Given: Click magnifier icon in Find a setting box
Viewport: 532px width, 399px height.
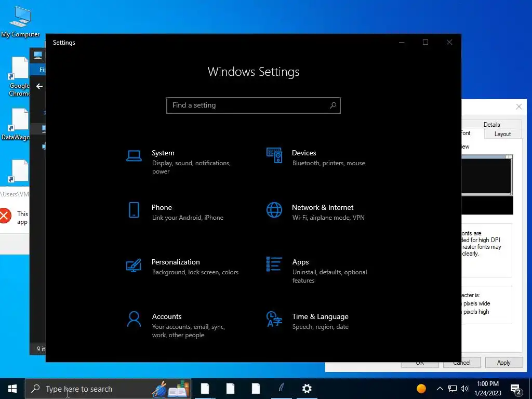Looking at the screenshot, I should click(x=333, y=105).
